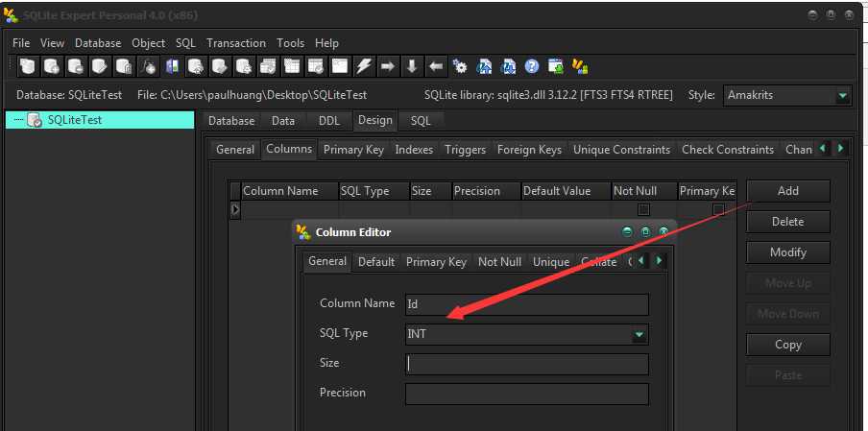This screenshot has width=868, height=431.
Task: Click the right arrow toolbar icon
Action: tap(388, 66)
